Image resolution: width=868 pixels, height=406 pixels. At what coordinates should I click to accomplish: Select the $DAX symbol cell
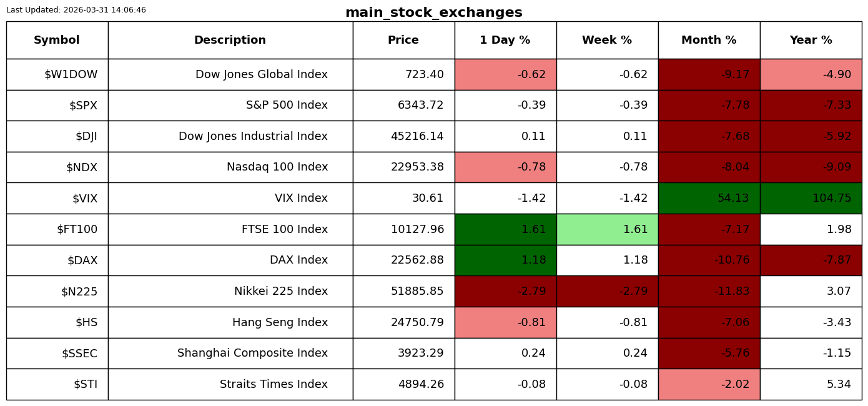[57, 260]
